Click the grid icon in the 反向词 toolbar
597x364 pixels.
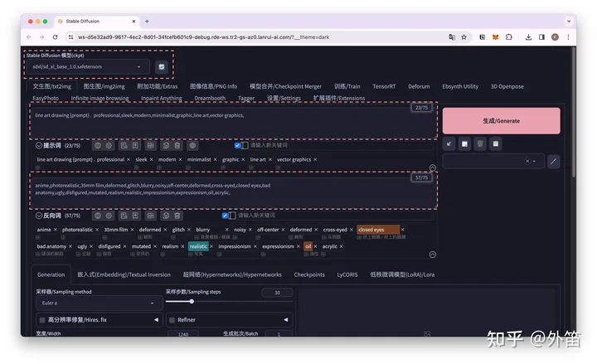coord(150,216)
